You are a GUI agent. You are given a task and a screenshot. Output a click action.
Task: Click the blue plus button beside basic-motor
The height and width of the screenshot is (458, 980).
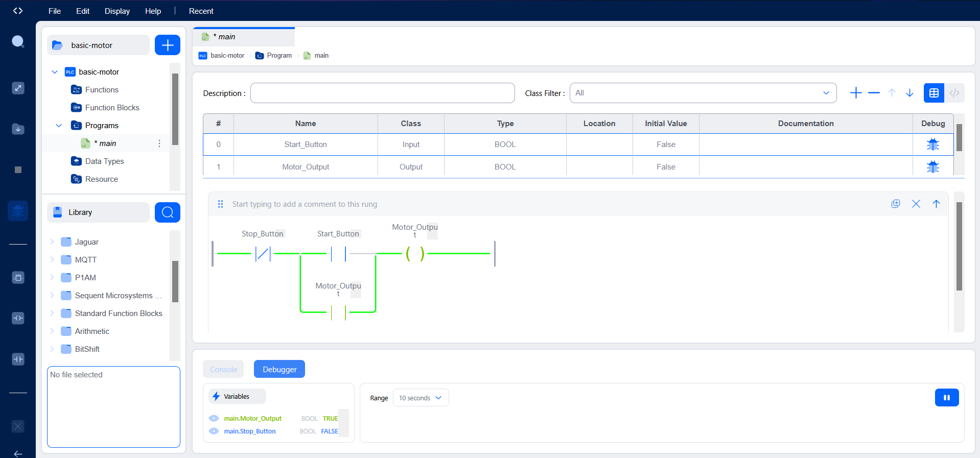[x=168, y=45]
